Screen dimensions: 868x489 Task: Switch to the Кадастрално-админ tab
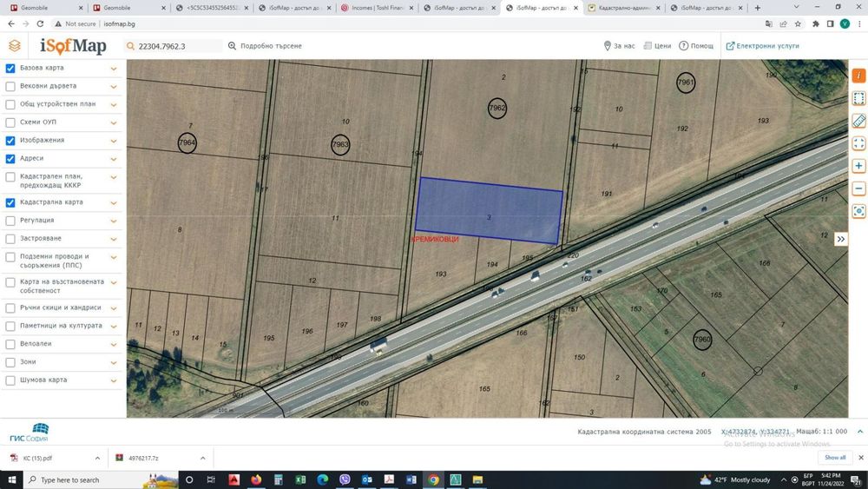pos(622,8)
